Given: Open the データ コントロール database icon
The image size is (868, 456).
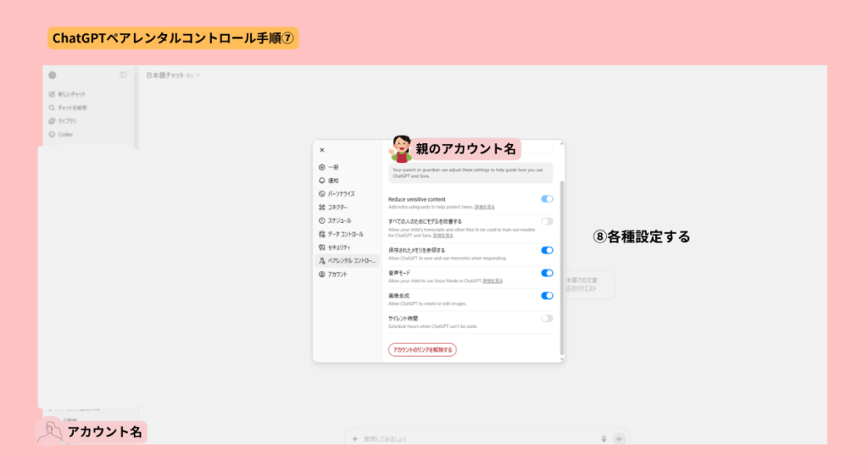Looking at the screenshot, I should pyautogui.click(x=321, y=234).
